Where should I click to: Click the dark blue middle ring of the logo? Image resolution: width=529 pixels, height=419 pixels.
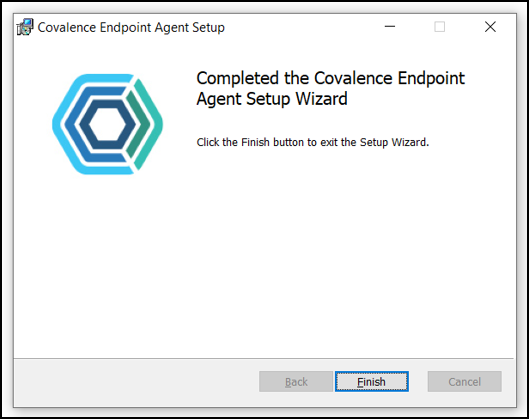tap(72, 124)
